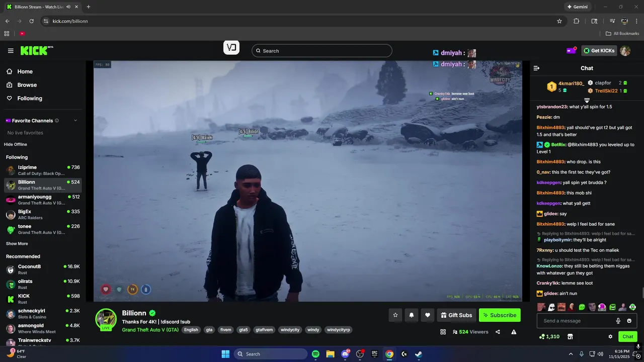Viewport: 644px width, 362px height.
Task: Select the fivem tag
Action: pyautogui.click(x=226, y=330)
